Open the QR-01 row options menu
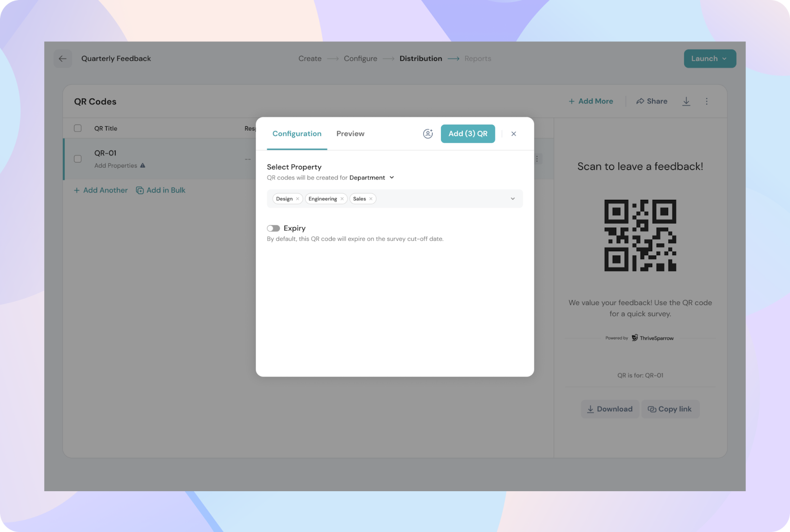Viewport: 790px width, 532px height. click(537, 159)
